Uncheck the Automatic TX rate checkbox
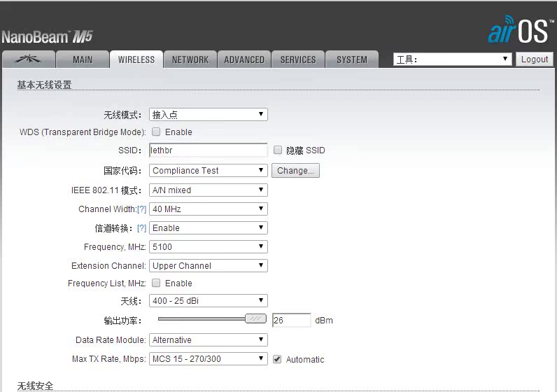557x392 pixels. 277,359
